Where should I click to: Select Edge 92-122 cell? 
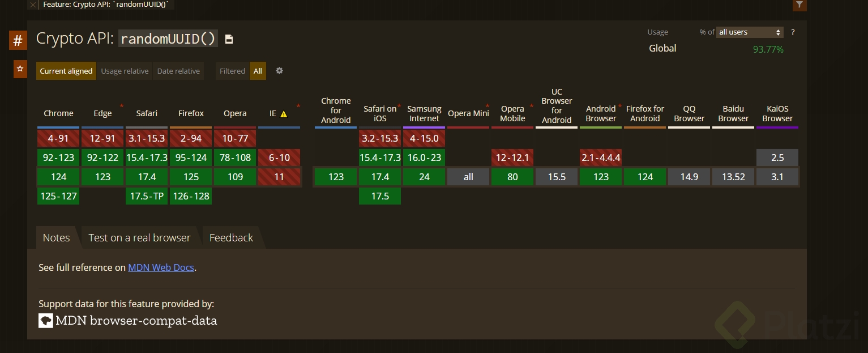click(x=102, y=158)
